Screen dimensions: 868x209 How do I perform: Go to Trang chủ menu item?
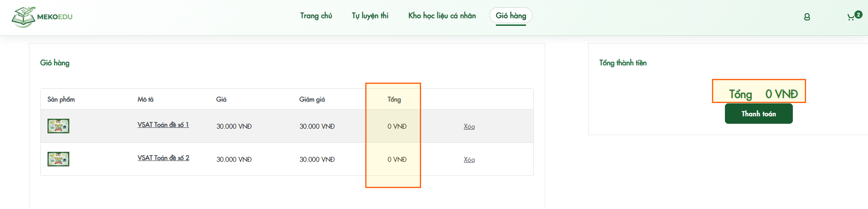point(316,16)
